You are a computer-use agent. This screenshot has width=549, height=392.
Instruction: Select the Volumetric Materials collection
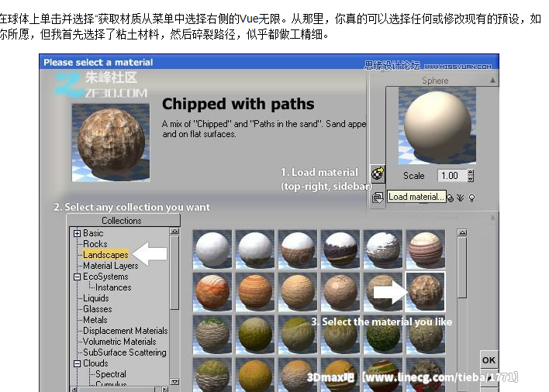pos(119,342)
